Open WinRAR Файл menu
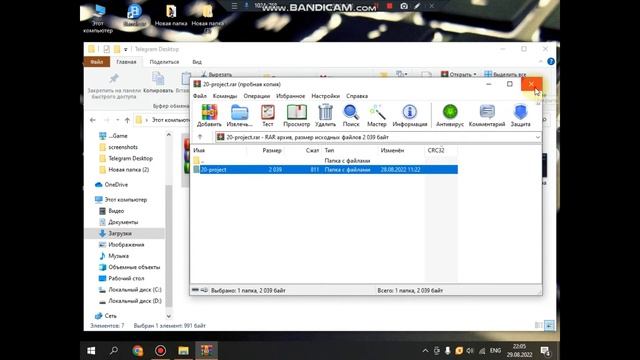 click(x=200, y=96)
